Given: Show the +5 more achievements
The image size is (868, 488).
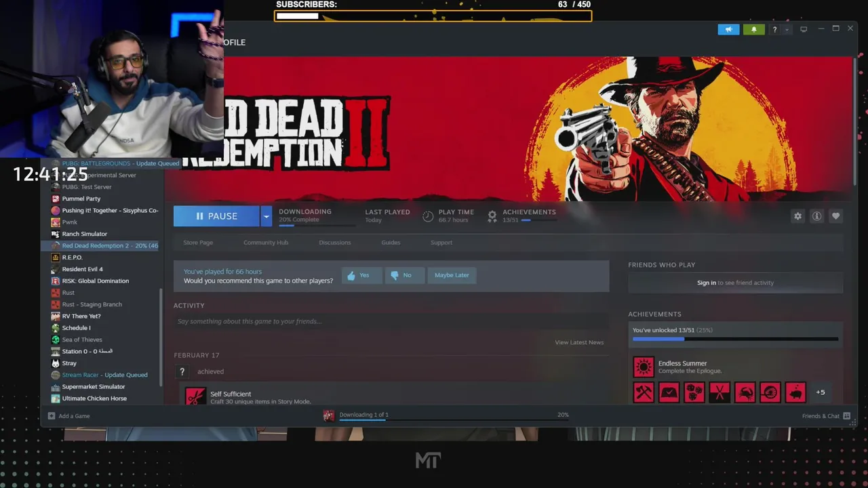Looking at the screenshot, I should (821, 392).
